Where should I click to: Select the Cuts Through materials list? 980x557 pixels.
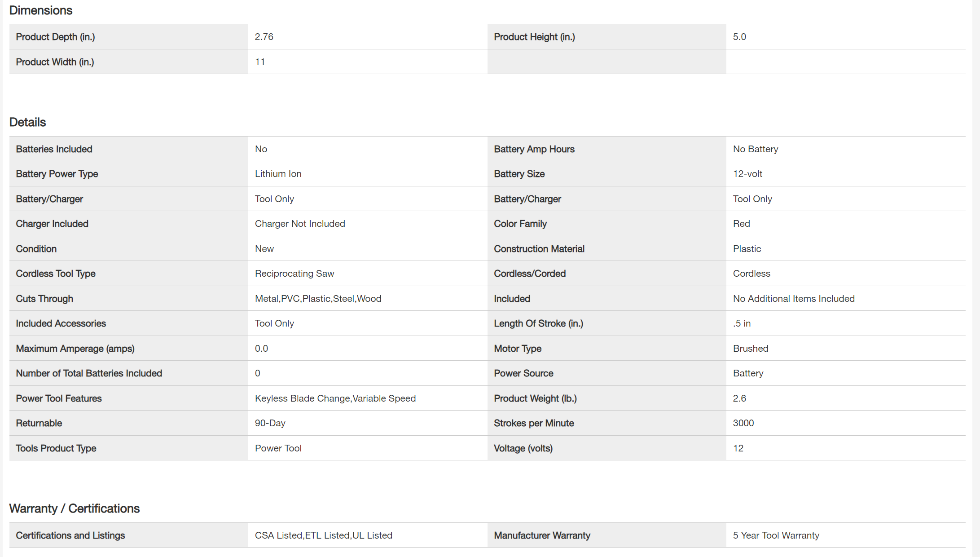click(318, 299)
